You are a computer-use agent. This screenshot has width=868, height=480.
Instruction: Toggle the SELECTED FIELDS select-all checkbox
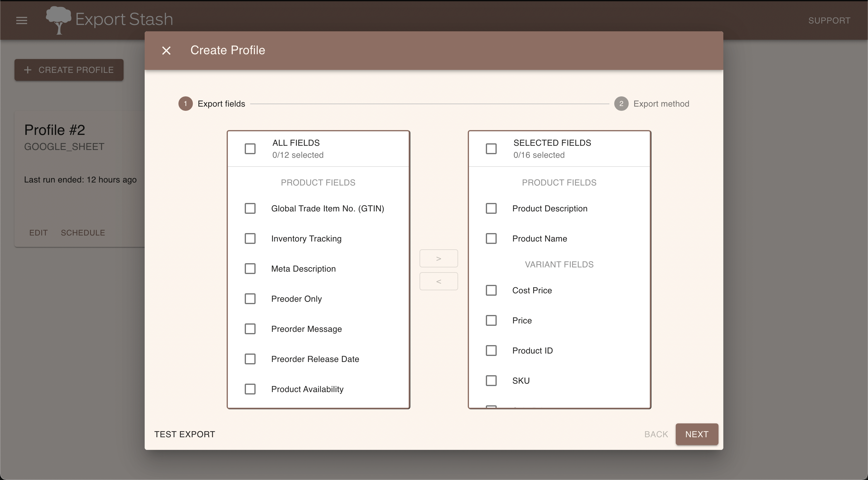pos(491,148)
